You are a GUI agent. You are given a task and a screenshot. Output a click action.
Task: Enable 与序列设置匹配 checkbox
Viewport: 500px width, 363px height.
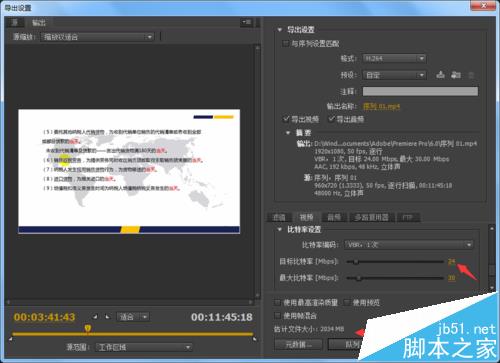coord(286,43)
